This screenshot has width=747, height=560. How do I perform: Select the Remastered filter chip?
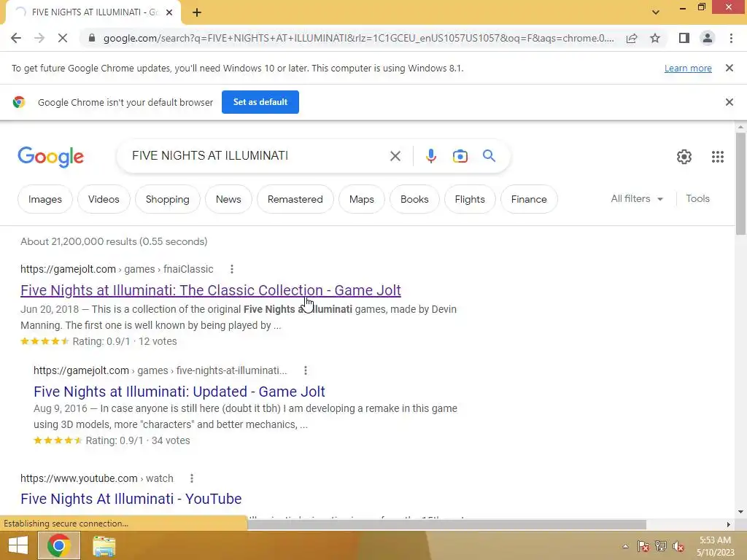(295, 199)
